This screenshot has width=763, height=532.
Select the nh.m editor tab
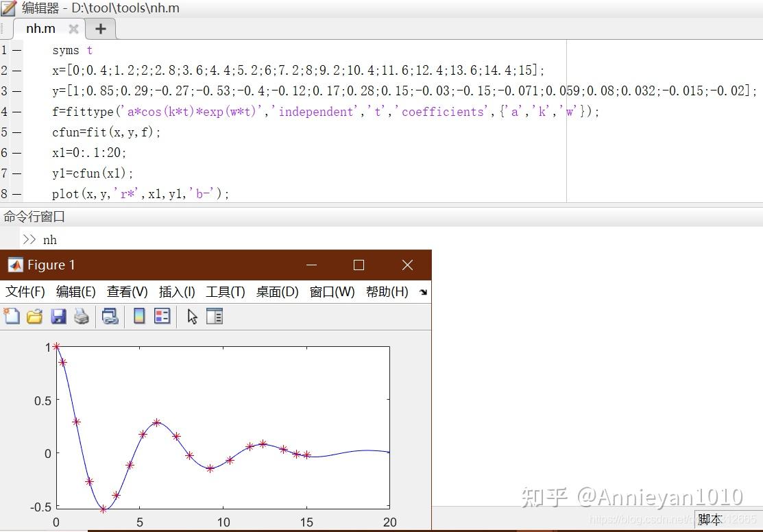(41, 29)
